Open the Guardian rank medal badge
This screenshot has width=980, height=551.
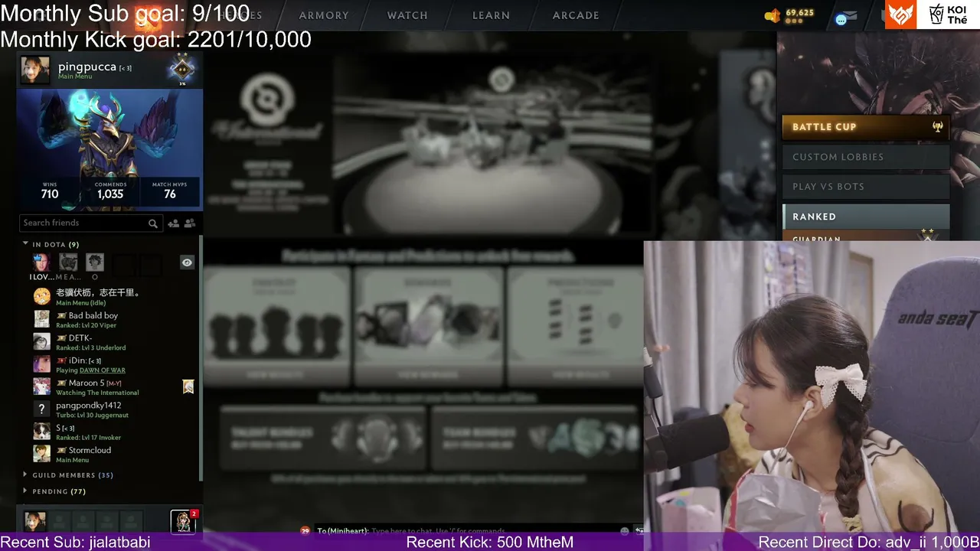(182, 69)
